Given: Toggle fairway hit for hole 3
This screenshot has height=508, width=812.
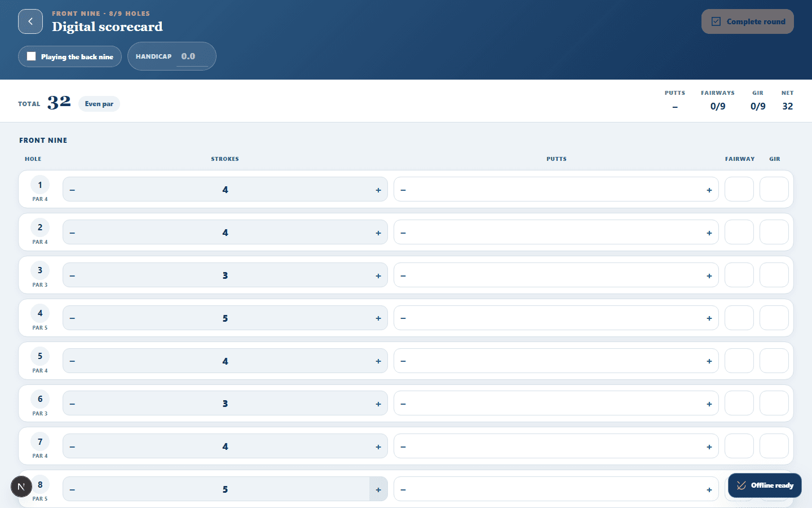Looking at the screenshot, I should (x=739, y=275).
